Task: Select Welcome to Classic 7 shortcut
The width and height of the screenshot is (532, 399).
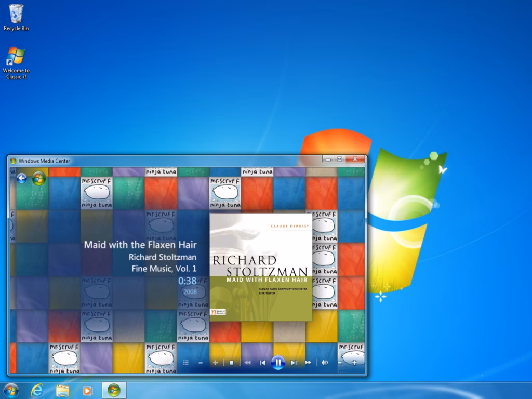Action: click(x=16, y=63)
